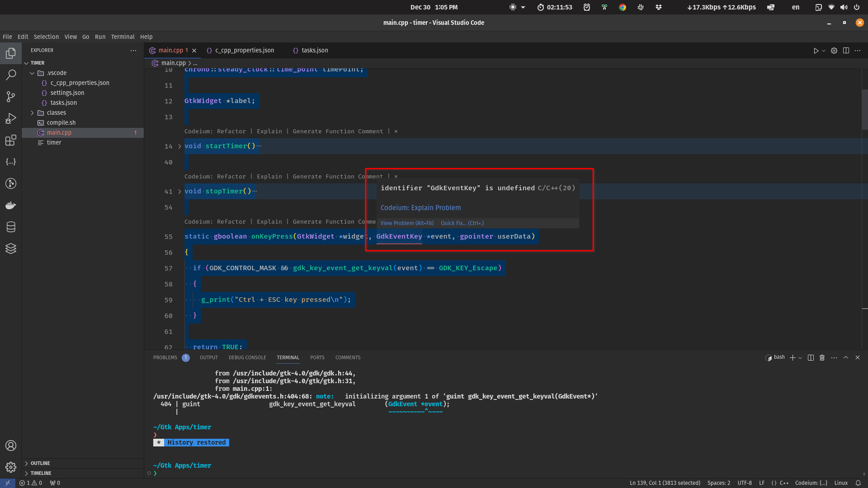Image resolution: width=868 pixels, height=488 pixels.
Task: Open the bash terminal profile dropdown
Action: click(x=800, y=357)
